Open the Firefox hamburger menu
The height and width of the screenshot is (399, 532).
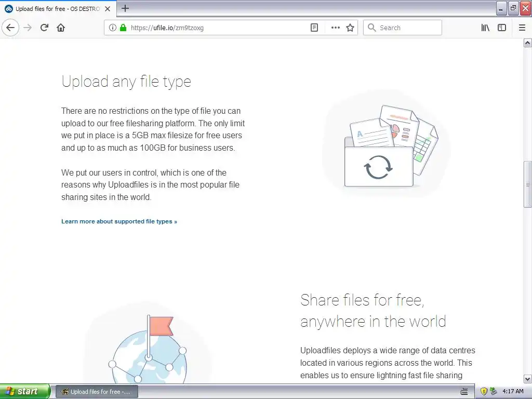pyautogui.click(x=522, y=28)
